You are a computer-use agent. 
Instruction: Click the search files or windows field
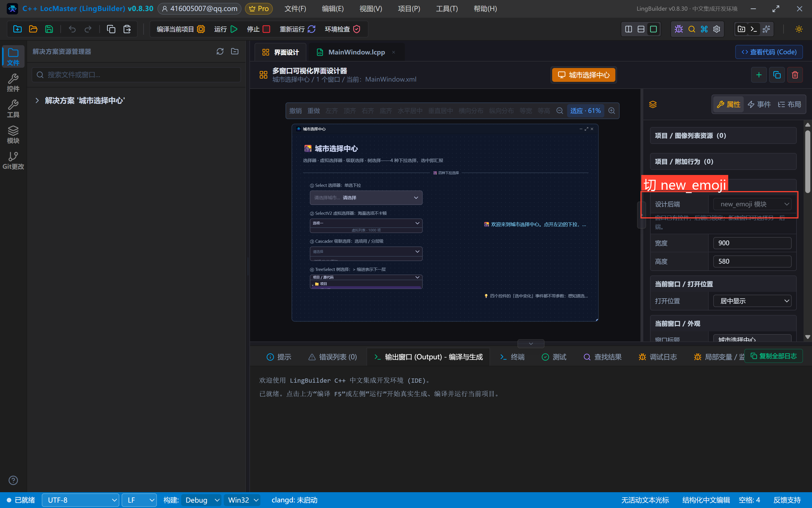[x=136, y=75]
